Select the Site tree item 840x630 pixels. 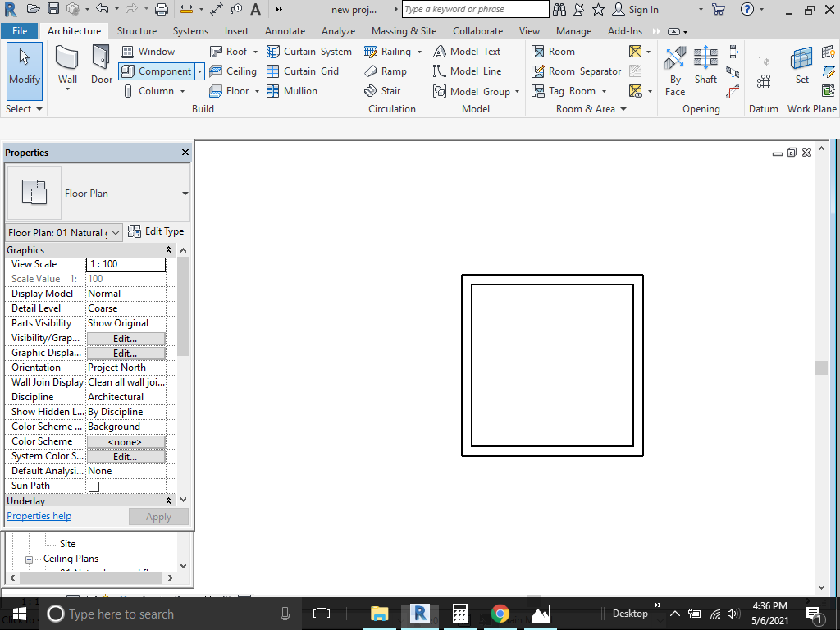click(68, 544)
